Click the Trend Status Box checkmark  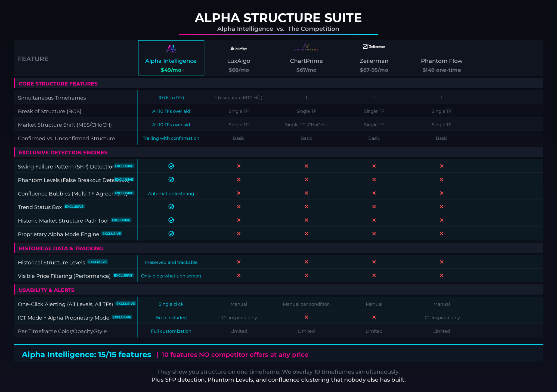click(x=171, y=207)
